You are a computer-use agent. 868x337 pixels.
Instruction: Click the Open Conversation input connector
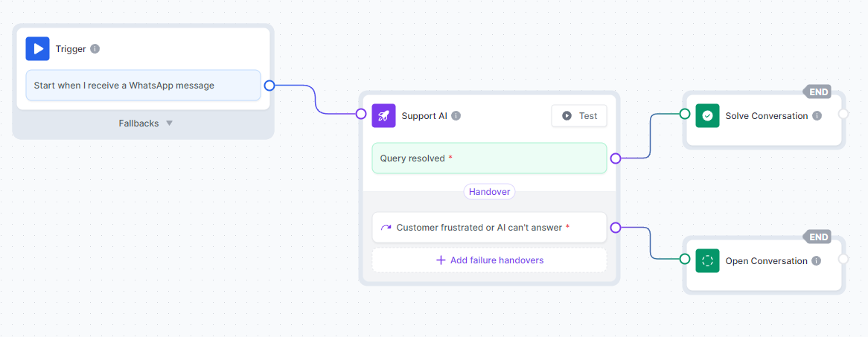click(684, 259)
